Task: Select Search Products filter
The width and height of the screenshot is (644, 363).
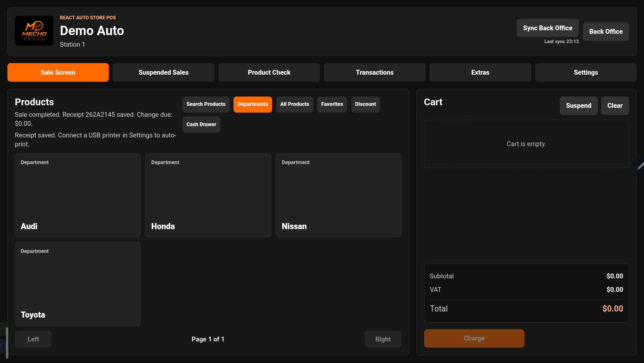Action: pyautogui.click(x=206, y=104)
